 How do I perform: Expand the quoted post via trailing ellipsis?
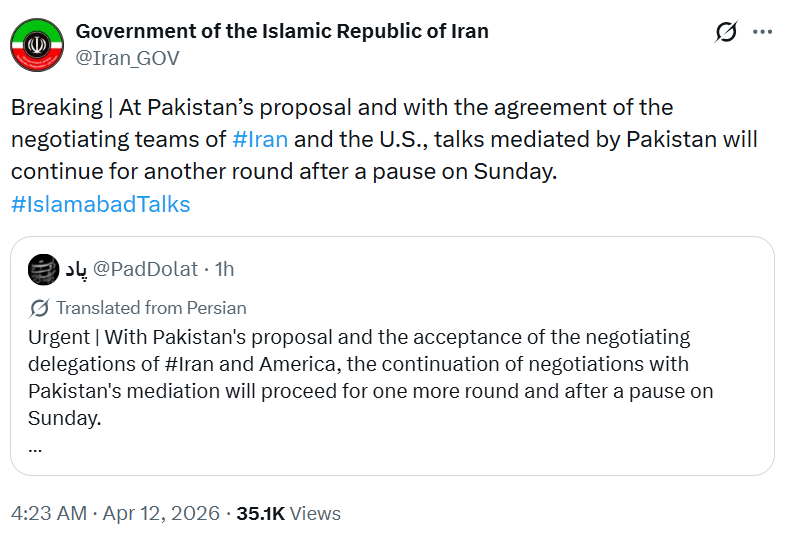coord(35,445)
